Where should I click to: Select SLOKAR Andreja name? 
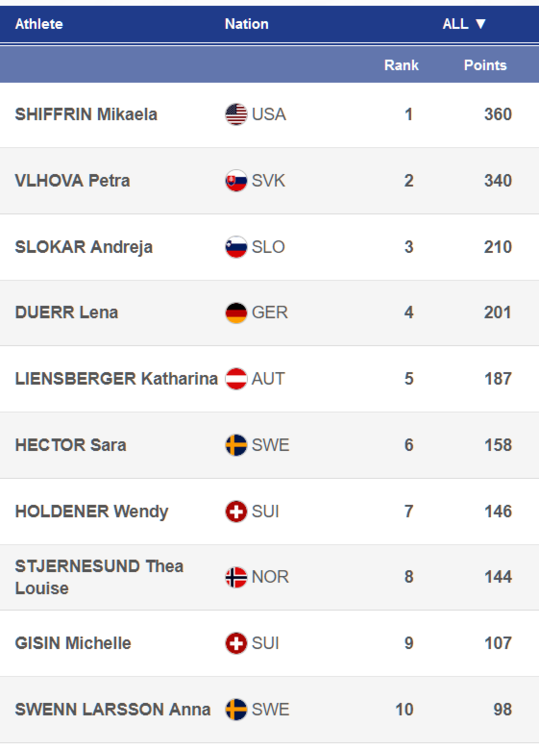tap(84, 247)
